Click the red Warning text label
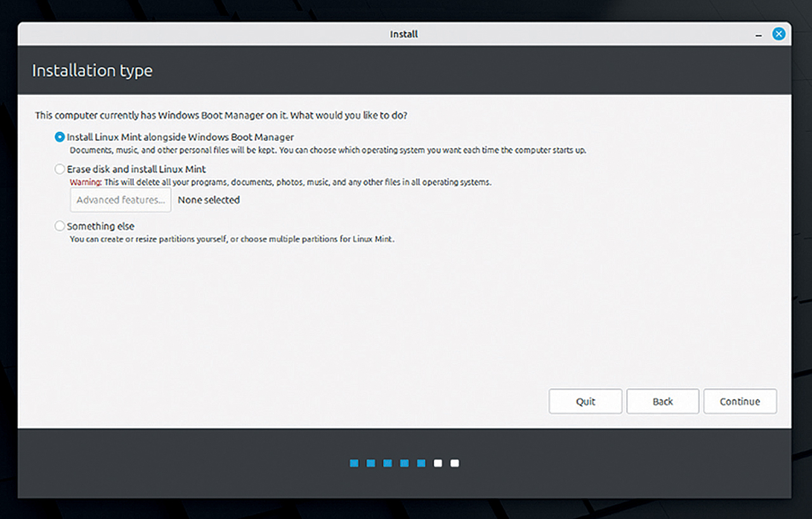 click(85, 182)
